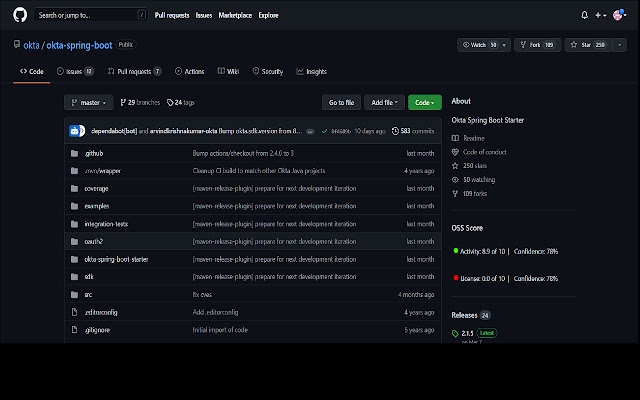Click the search or jump to field
Image resolution: width=640 pixels, height=400 pixels.
click(x=91, y=15)
